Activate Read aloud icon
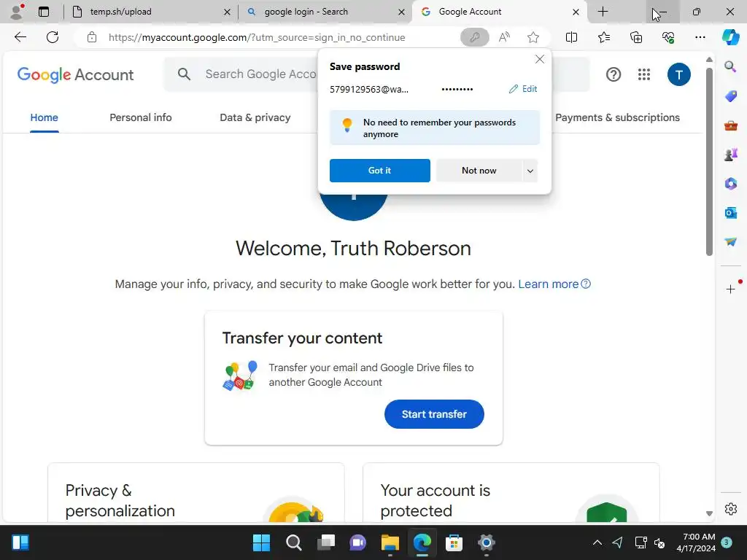 click(504, 37)
